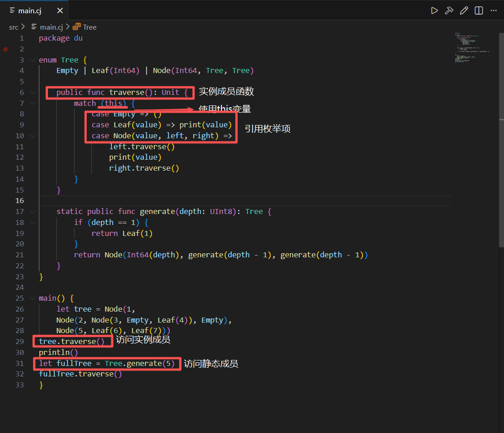Click the pencil edit icon in toolbar

click(x=464, y=10)
